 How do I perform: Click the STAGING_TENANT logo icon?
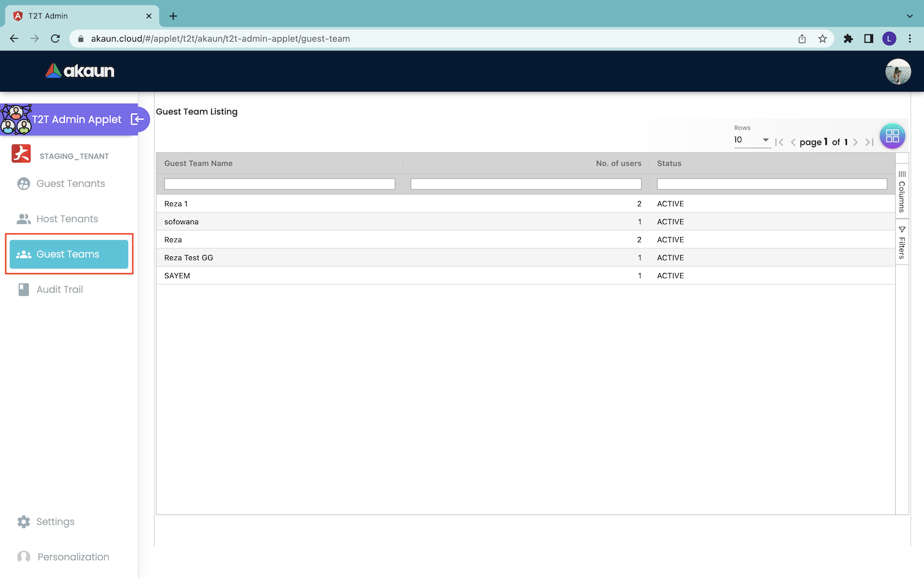click(x=21, y=154)
